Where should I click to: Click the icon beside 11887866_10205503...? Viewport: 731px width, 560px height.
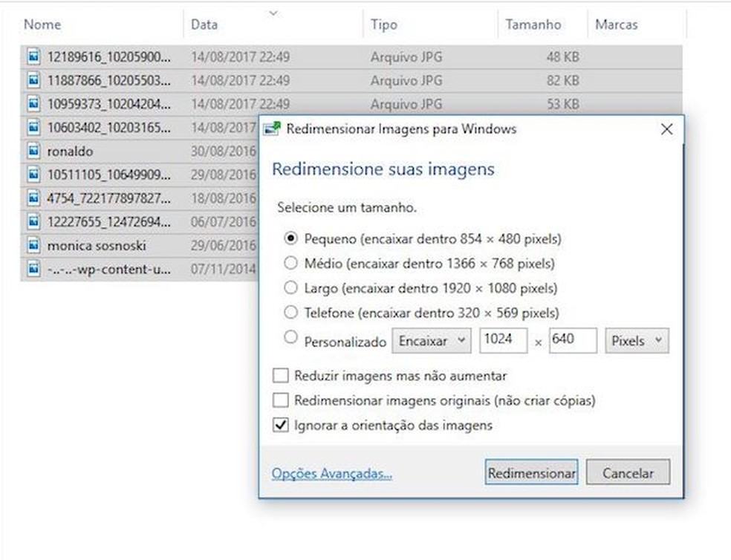point(33,80)
